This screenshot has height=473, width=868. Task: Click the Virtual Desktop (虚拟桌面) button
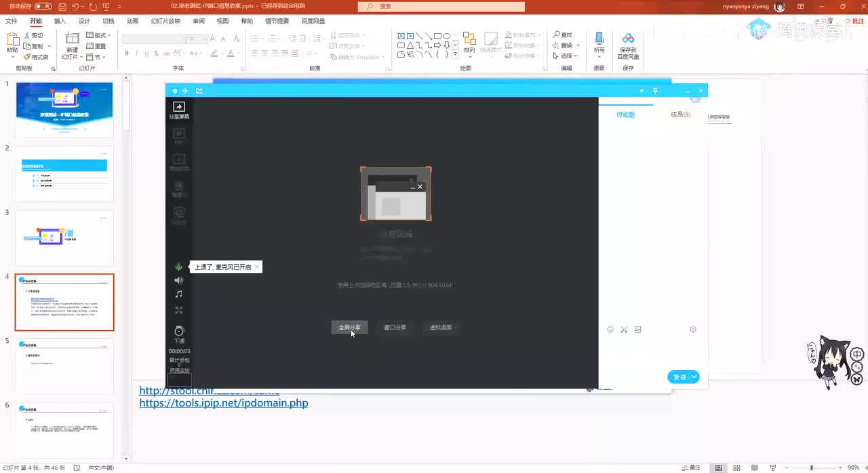click(x=441, y=327)
